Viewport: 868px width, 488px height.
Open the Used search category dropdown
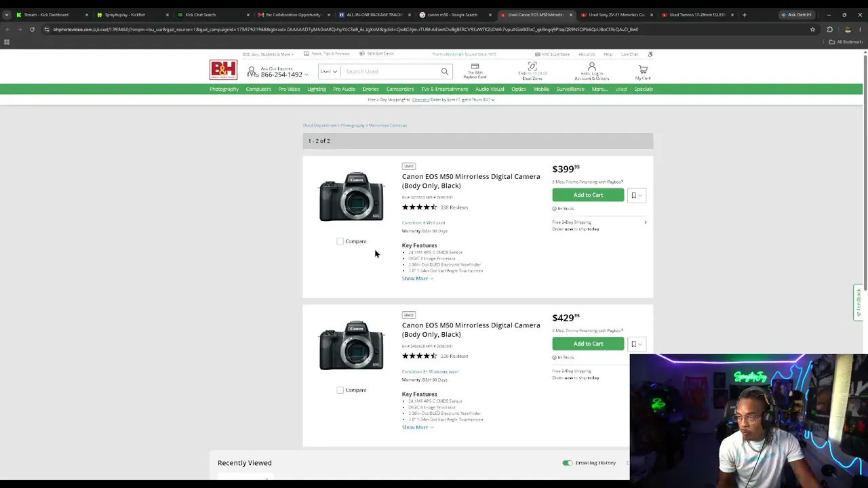pyautogui.click(x=329, y=71)
